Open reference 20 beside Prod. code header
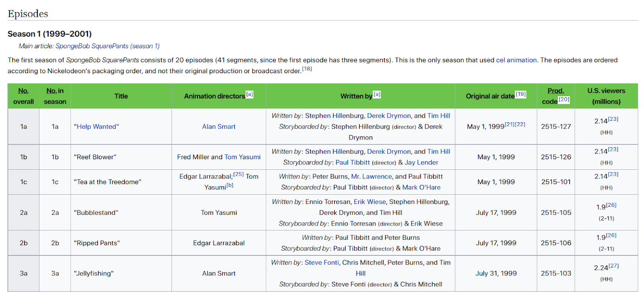Viewport: 644px width, 292px height. [x=564, y=99]
